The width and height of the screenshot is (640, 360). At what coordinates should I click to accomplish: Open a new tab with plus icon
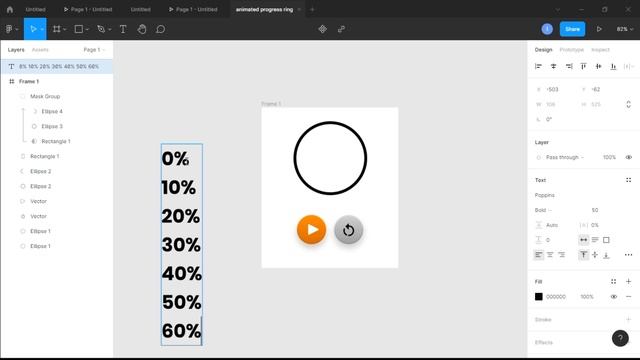click(x=312, y=9)
